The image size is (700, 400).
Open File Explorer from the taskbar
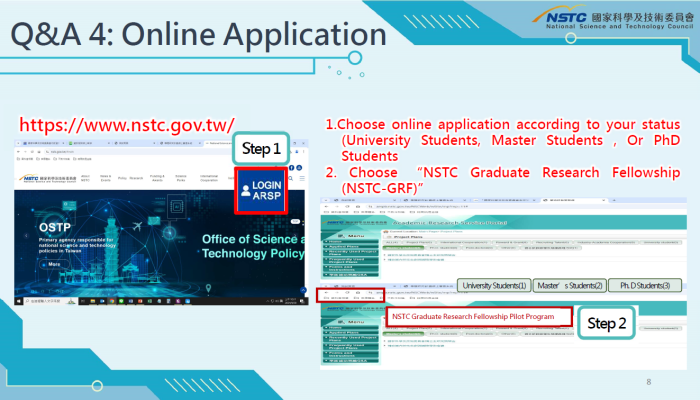pyautogui.click(x=93, y=301)
